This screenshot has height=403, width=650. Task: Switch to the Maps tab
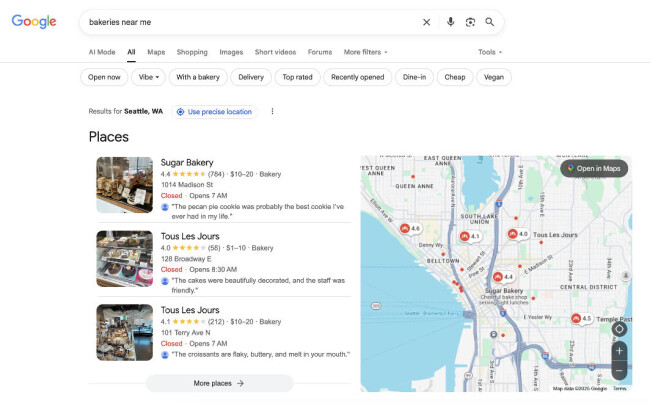[156, 52]
